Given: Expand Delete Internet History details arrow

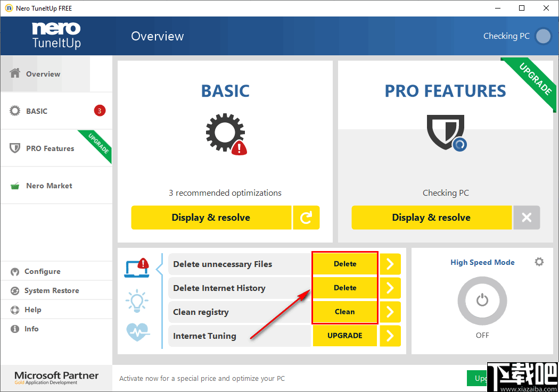Looking at the screenshot, I should coord(390,288).
